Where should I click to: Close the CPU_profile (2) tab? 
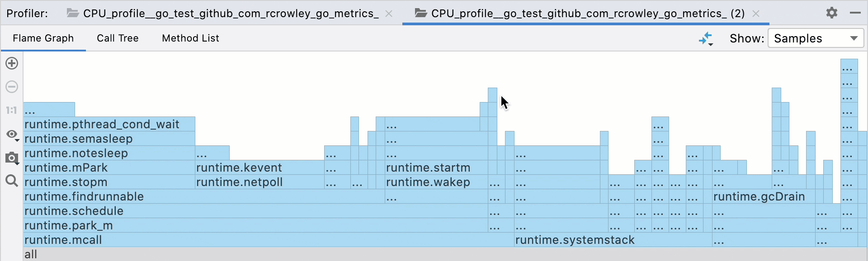click(756, 14)
